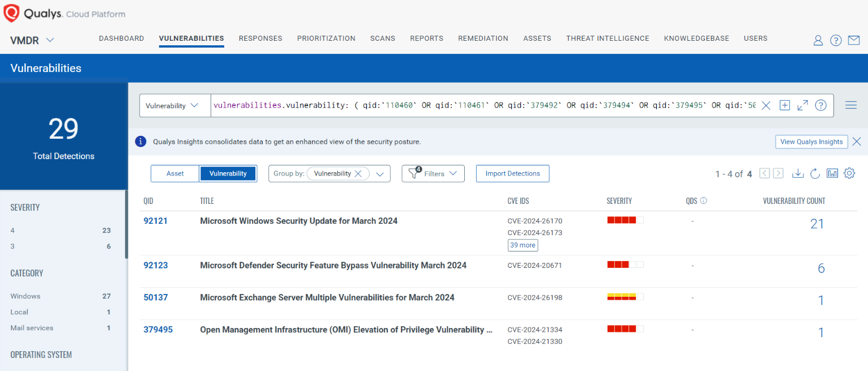Viewport: 868px width, 371px height.
Task: Open the Vulnerabilities tab
Action: pyautogui.click(x=191, y=39)
